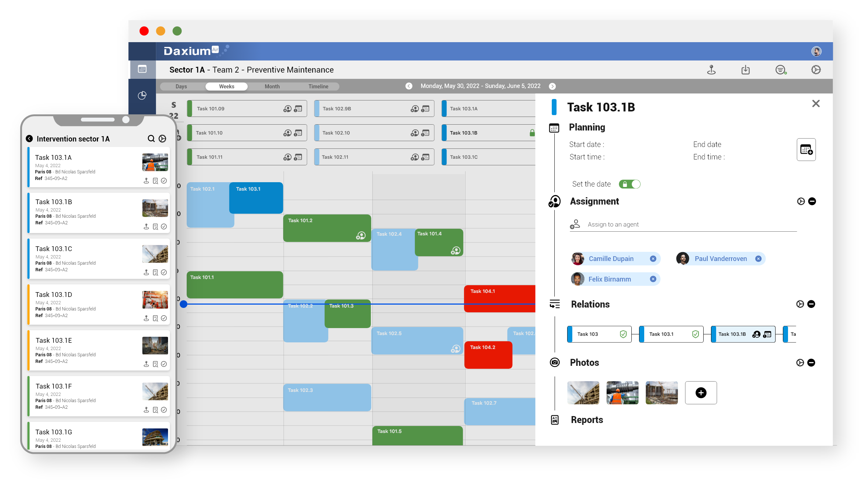Image resolution: width=868 pixels, height=489 pixels.
Task: Toggle the Set the date switch on
Action: coord(630,183)
